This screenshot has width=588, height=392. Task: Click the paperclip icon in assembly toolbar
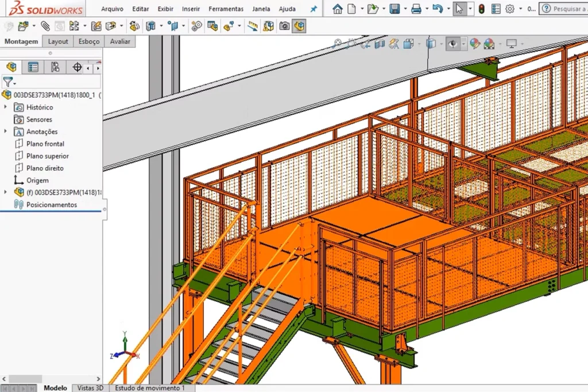[45, 26]
